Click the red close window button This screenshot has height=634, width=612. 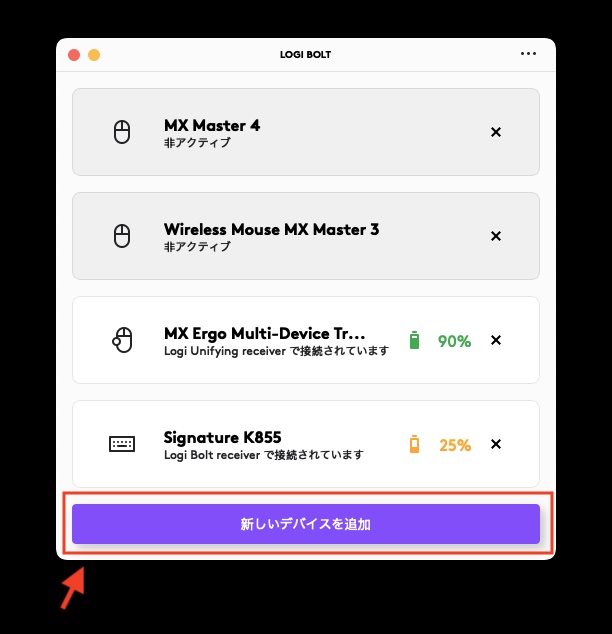pyautogui.click(x=74, y=55)
